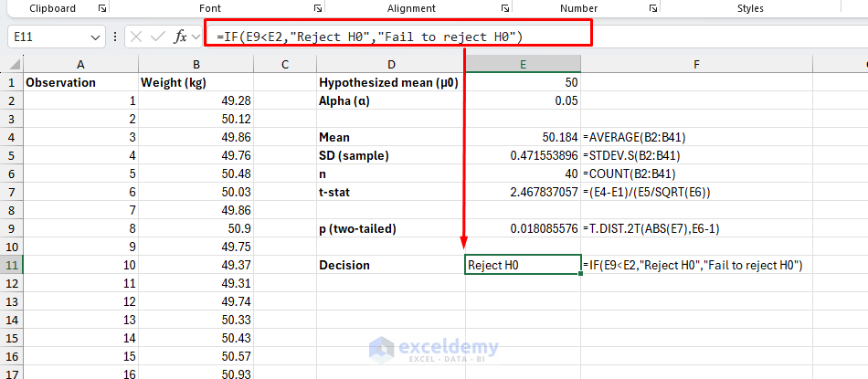Confirm the entry with the checkmark icon
The image size is (868, 379).
158,37
